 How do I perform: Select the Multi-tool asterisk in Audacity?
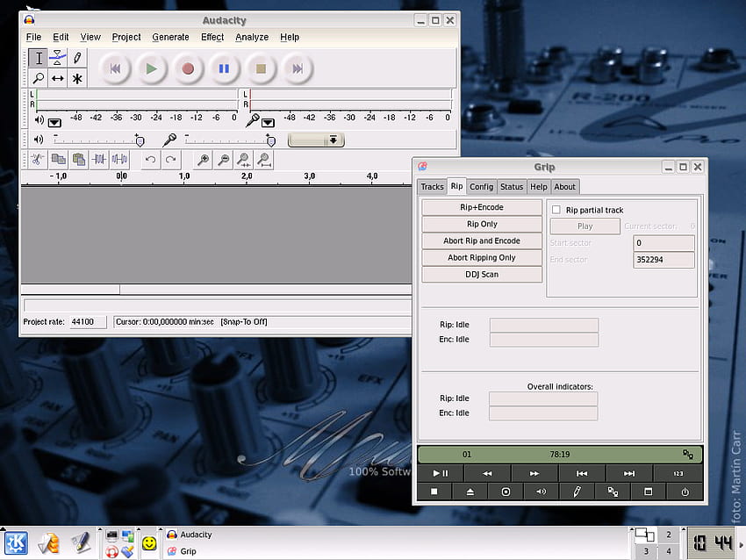pyautogui.click(x=77, y=78)
